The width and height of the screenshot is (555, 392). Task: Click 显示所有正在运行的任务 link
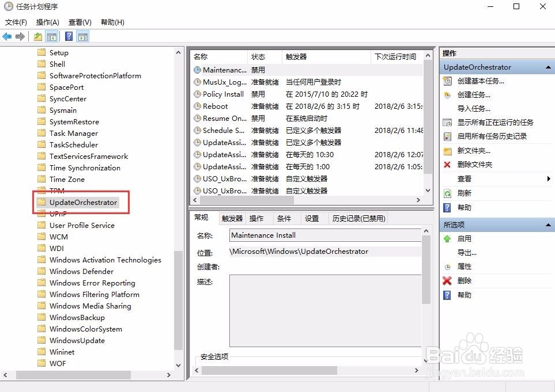495,123
